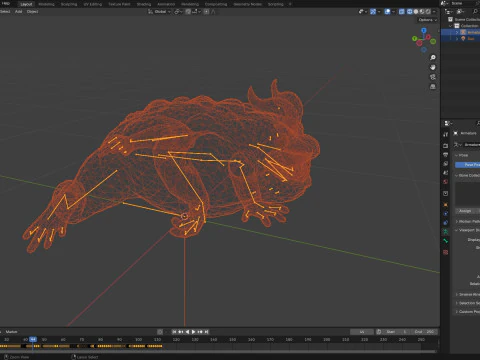Play the animation forward

tap(193, 332)
